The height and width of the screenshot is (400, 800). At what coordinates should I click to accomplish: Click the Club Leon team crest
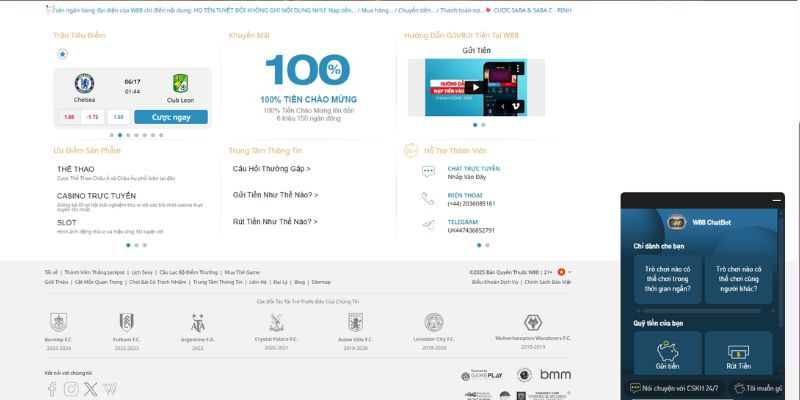point(180,84)
